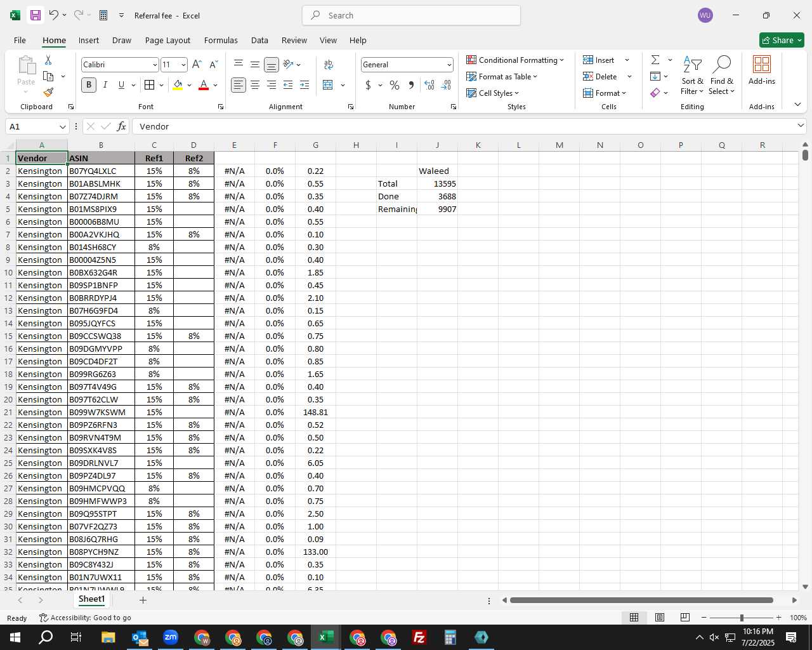Click the Clear eraser icon
Viewport: 812px width, 650px height.
click(655, 93)
